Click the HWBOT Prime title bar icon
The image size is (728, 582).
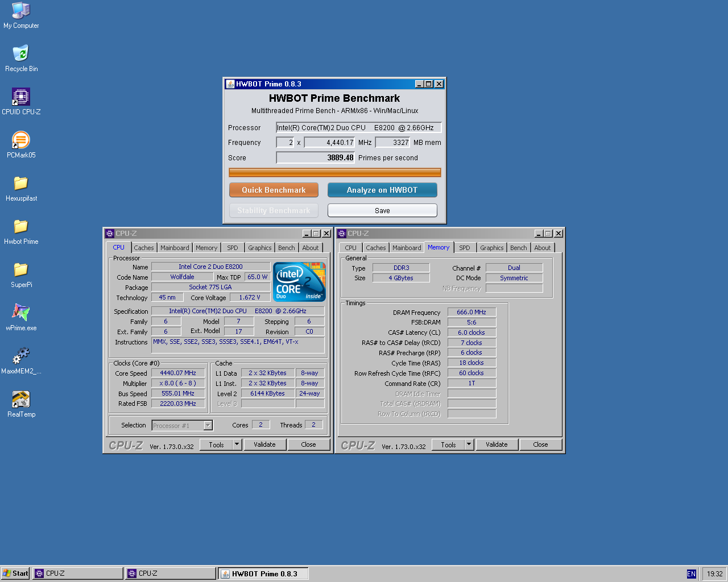point(230,84)
